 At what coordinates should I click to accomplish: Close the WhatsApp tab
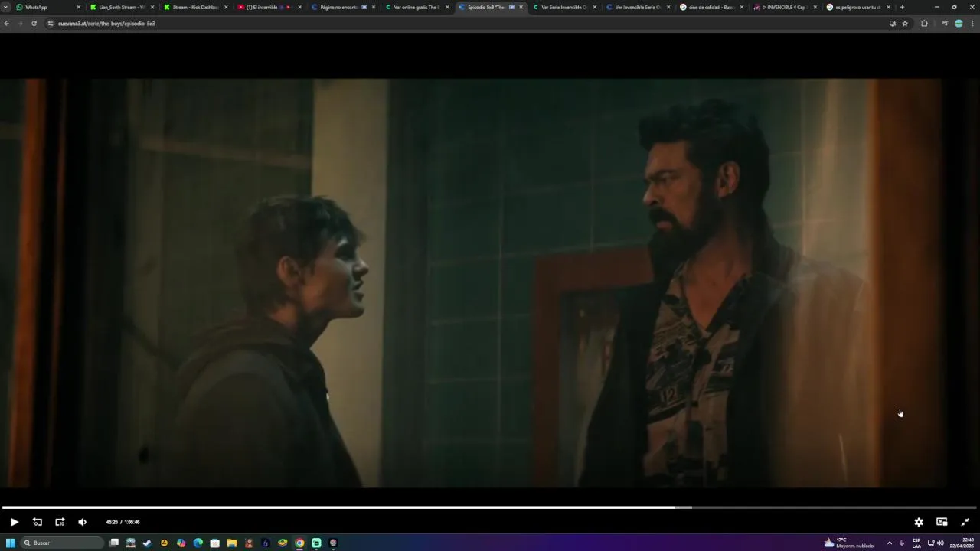tap(78, 7)
